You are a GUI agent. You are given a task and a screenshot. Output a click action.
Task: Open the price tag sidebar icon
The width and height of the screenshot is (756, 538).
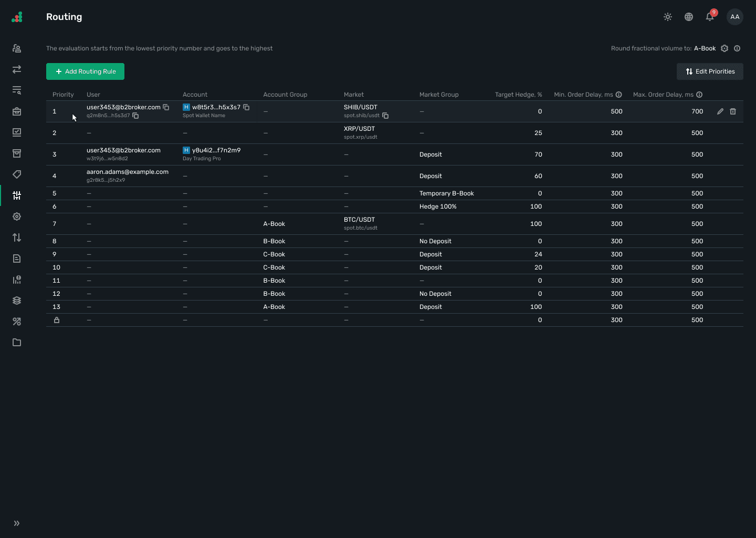[17, 174]
